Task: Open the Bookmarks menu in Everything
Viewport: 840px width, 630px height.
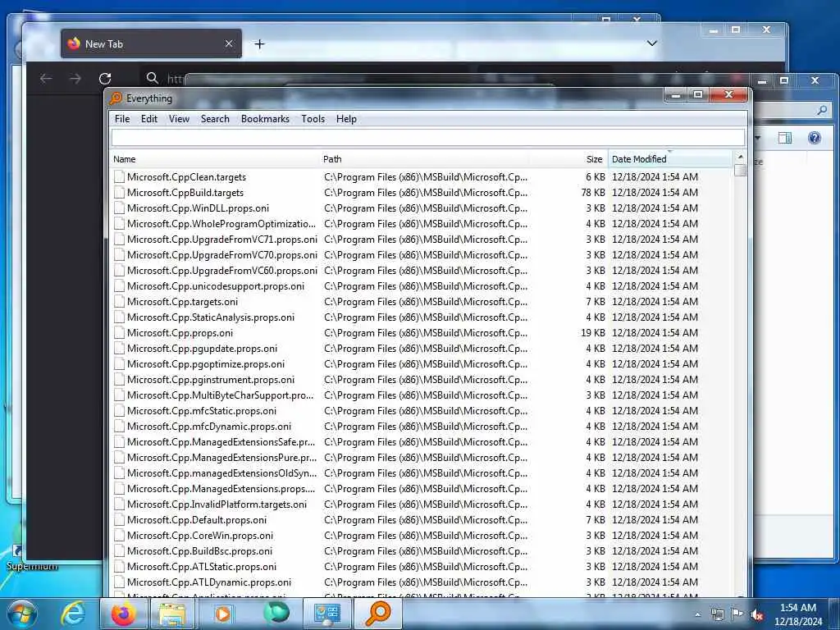Action: [x=265, y=119]
